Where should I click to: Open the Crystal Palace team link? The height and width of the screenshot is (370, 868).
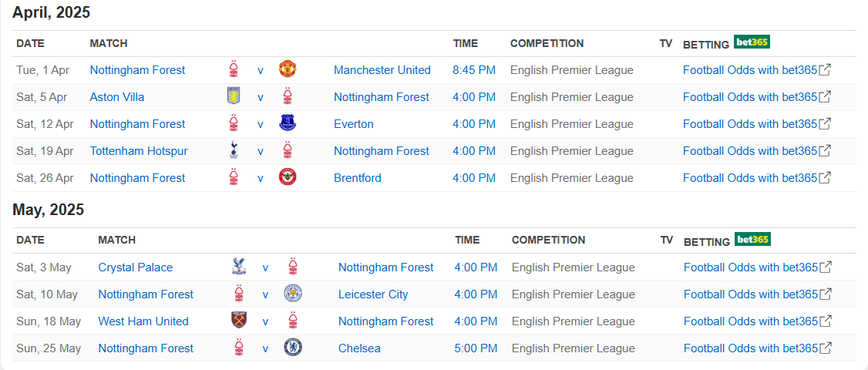click(135, 267)
